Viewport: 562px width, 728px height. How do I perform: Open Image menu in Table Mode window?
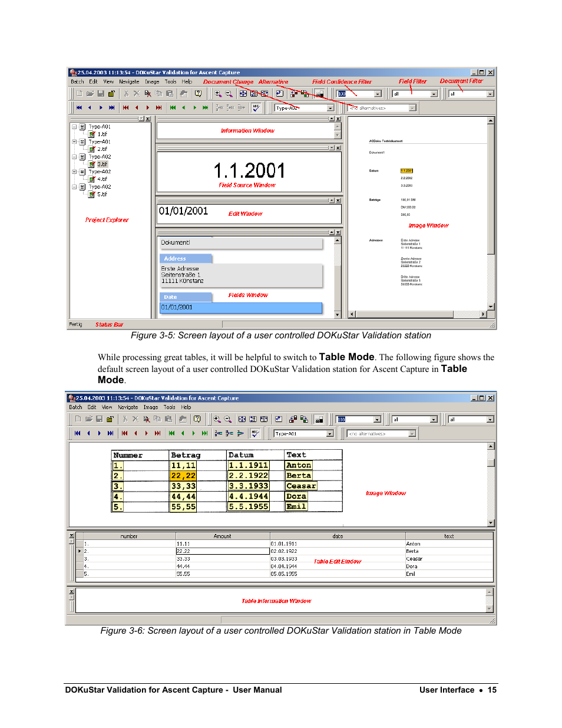point(151,407)
